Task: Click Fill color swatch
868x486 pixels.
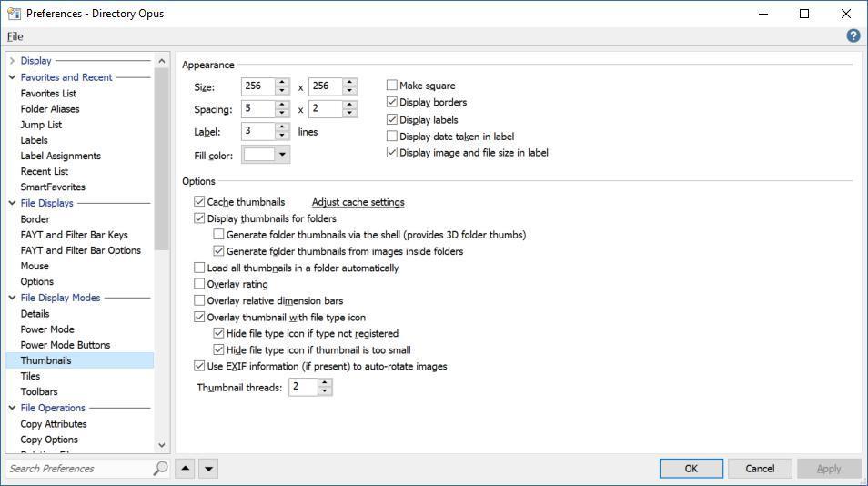Action: 259,155
